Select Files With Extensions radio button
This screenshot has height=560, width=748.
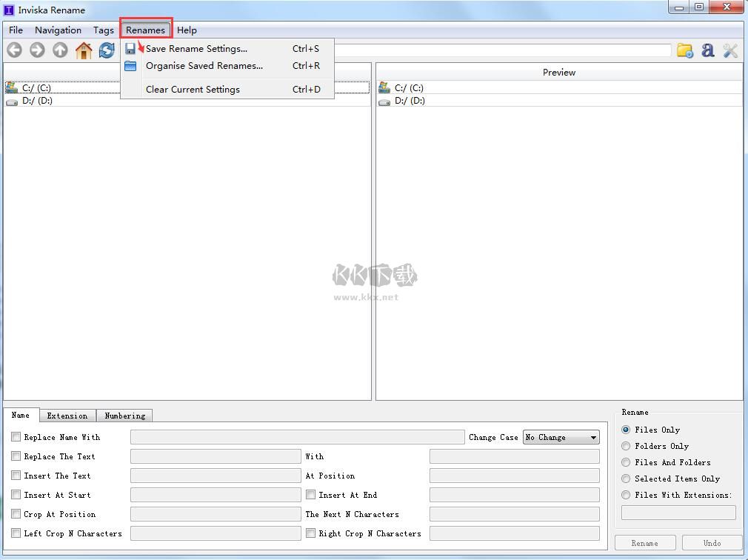pyautogui.click(x=626, y=495)
